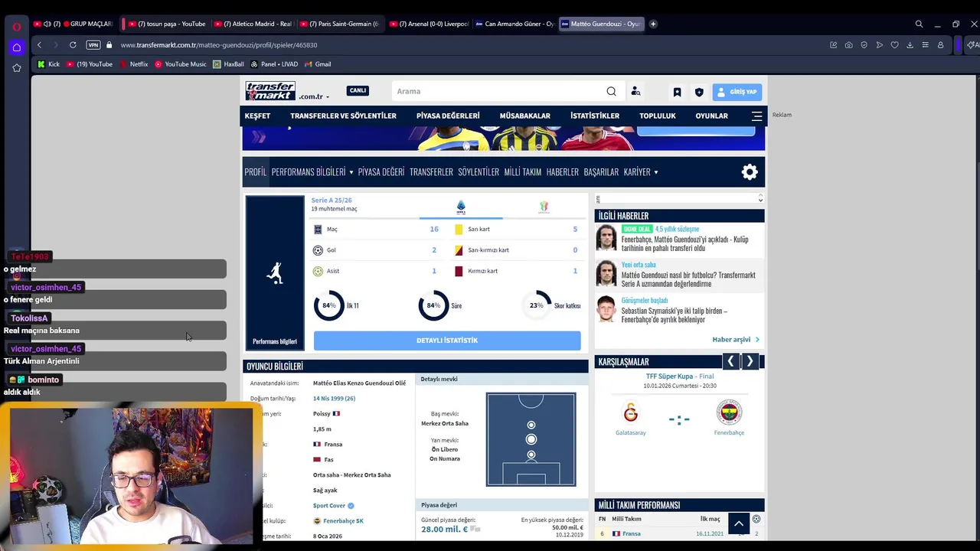Open the advanced person search icon

point(635,92)
